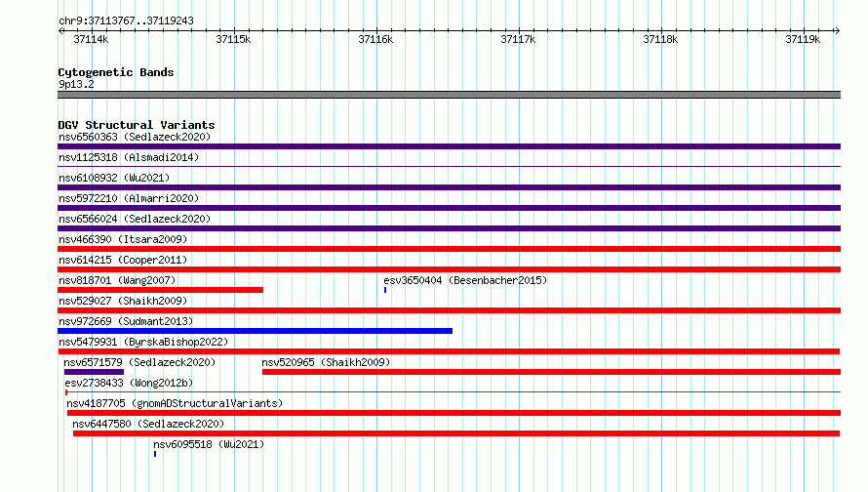This screenshot has height=492, width=868.
Task: Click the DGV Structural Variants track title
Action: click(137, 125)
